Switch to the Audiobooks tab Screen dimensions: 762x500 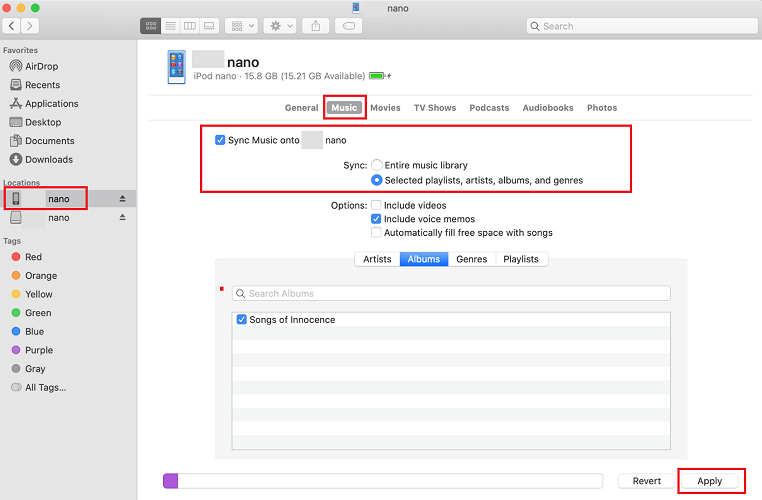coord(548,108)
